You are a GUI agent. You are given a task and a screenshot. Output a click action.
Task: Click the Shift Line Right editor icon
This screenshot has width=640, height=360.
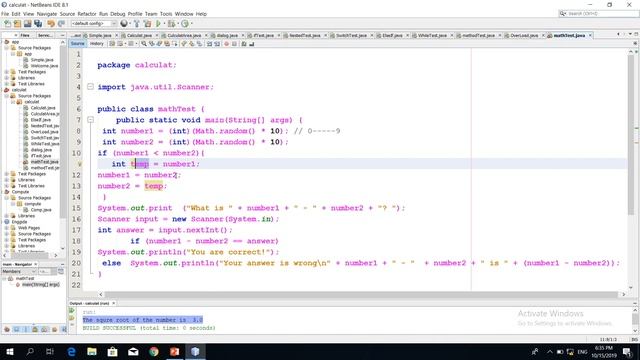coord(217,44)
